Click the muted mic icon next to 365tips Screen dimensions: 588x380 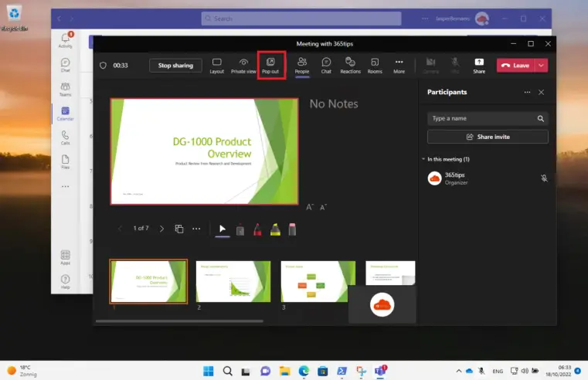(x=544, y=178)
